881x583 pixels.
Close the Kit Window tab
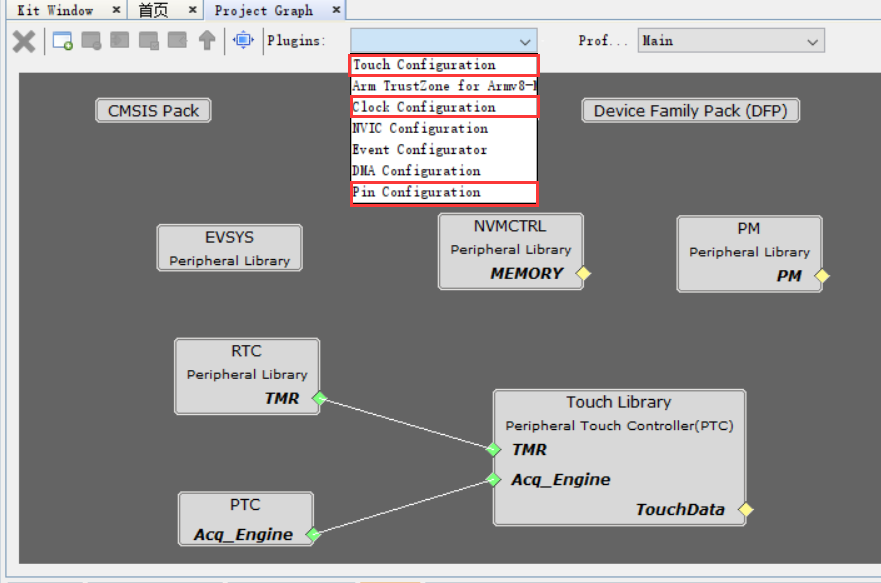(x=116, y=10)
